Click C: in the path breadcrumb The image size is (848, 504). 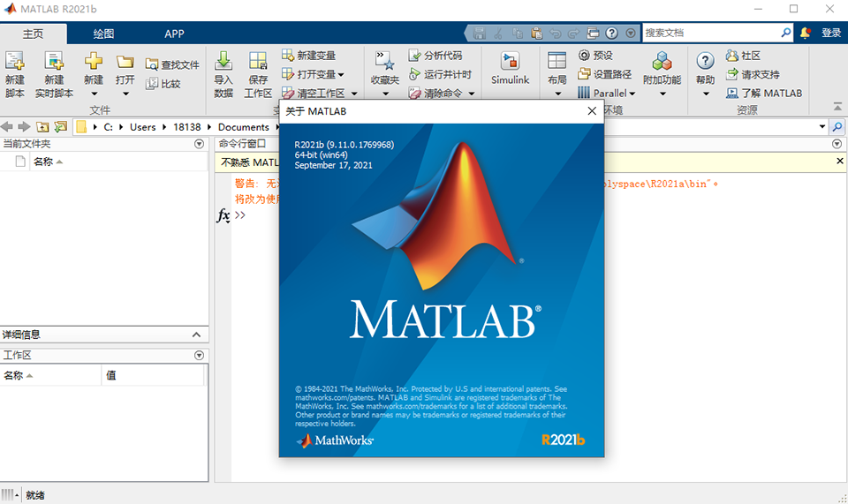(108, 127)
